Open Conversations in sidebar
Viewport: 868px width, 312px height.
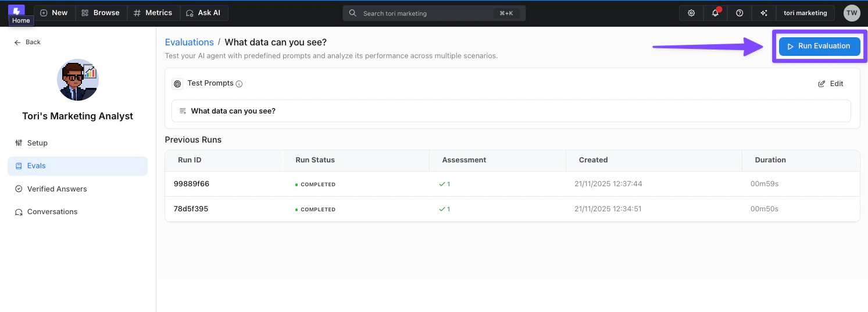point(77,212)
